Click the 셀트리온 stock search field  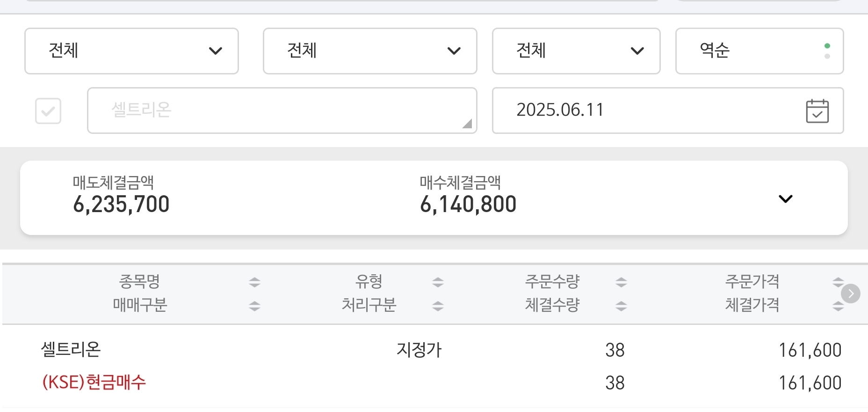(282, 110)
